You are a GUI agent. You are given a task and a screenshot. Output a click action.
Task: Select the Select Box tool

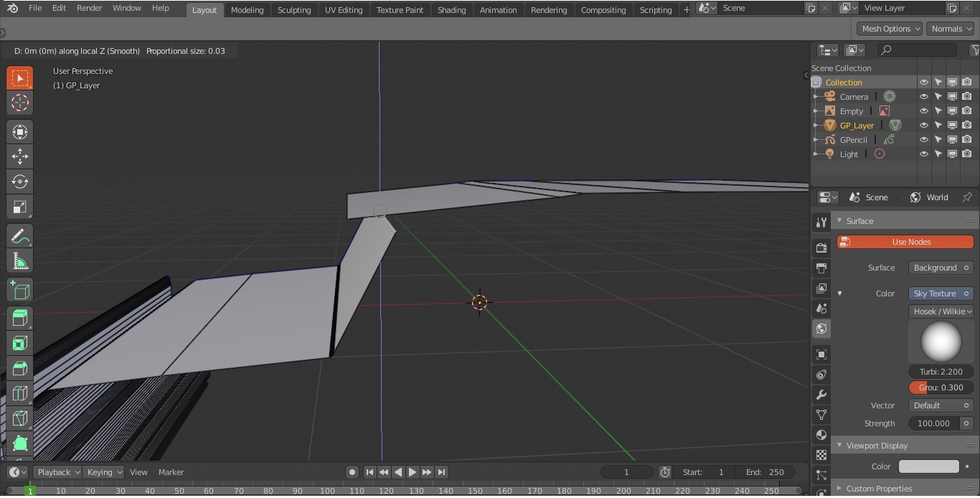[20, 78]
